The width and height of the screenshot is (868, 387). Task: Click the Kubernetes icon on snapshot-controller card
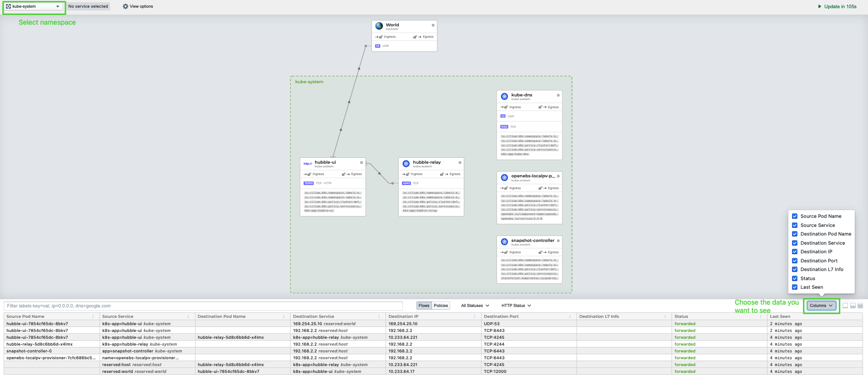[504, 242]
